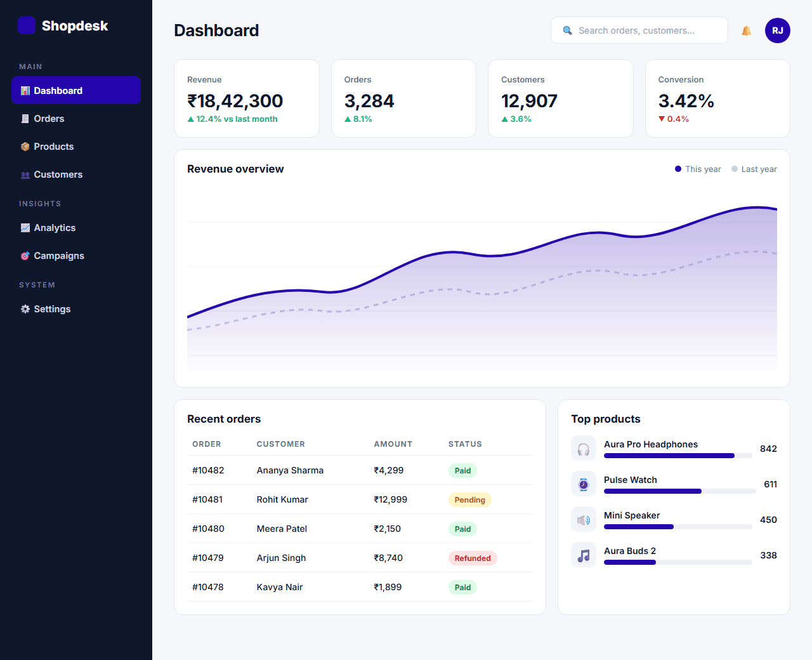Click the Pending badge for order #10481
812x660 pixels.
pos(470,500)
